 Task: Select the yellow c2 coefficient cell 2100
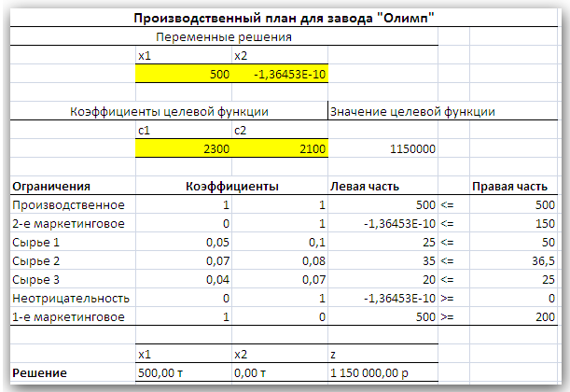pyautogui.click(x=280, y=148)
